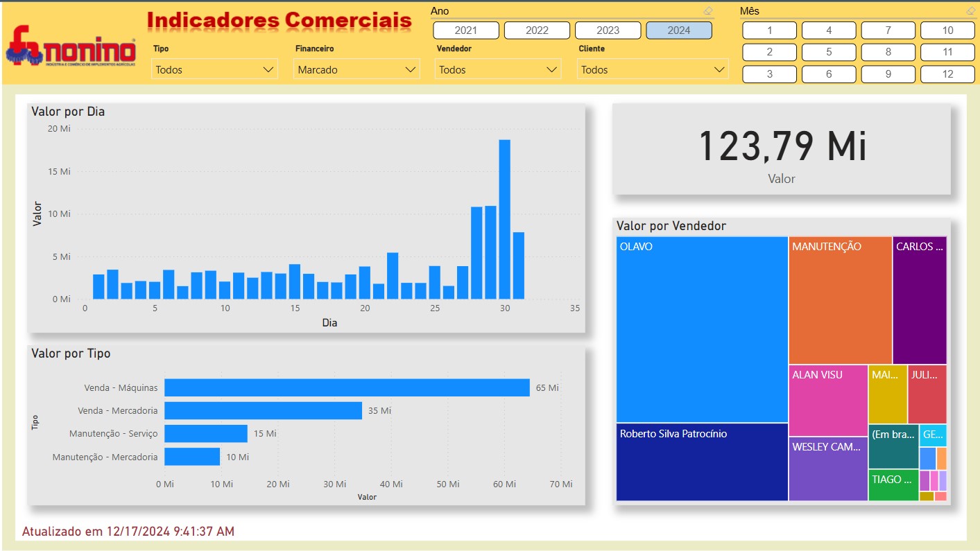Toggle month 12 in the Mês slicer

[947, 74]
